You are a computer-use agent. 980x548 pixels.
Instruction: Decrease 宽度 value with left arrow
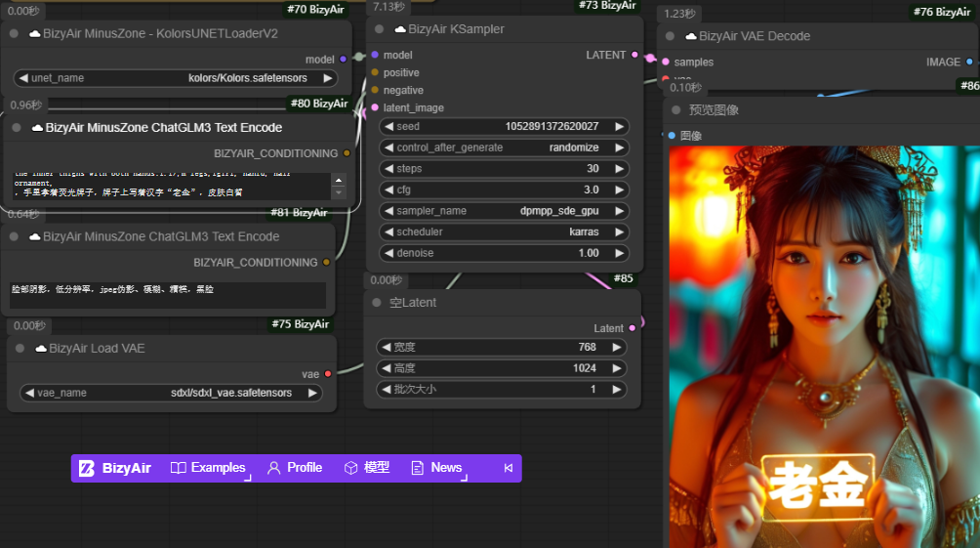[387, 347]
